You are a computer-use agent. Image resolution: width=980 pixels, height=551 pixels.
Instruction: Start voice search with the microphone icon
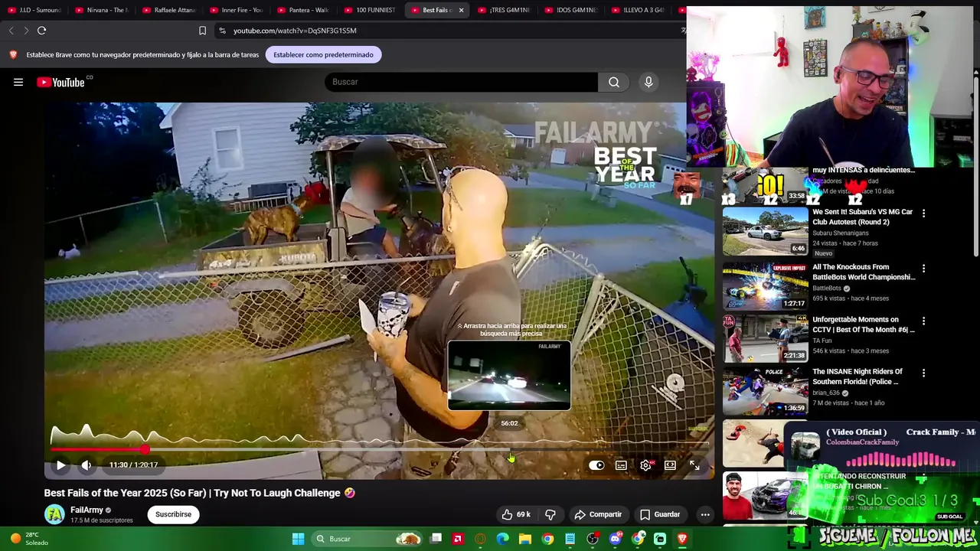[x=648, y=82]
